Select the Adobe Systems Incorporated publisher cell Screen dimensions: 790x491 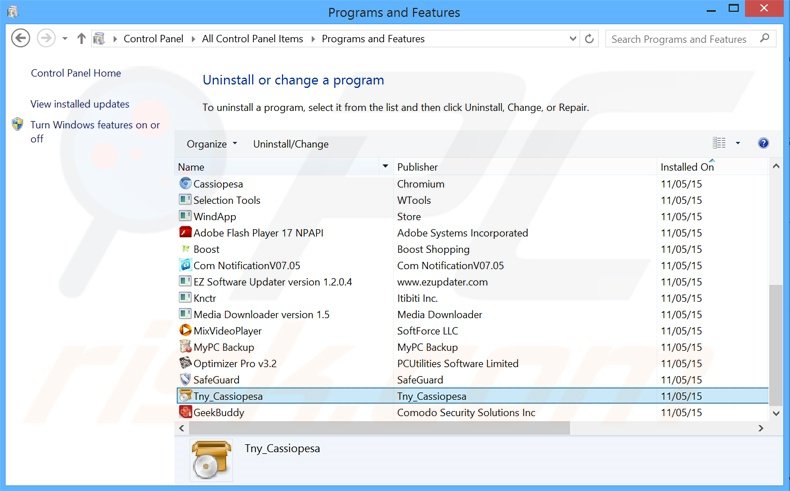pos(463,233)
